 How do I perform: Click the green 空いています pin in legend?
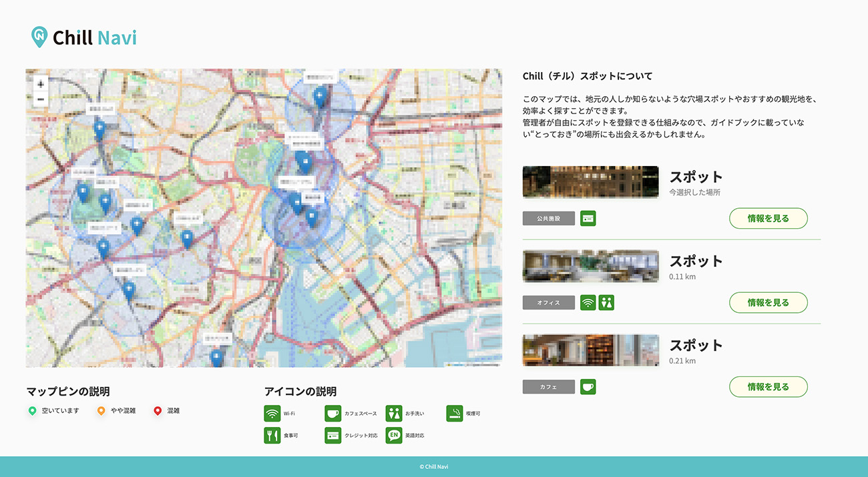click(x=32, y=411)
